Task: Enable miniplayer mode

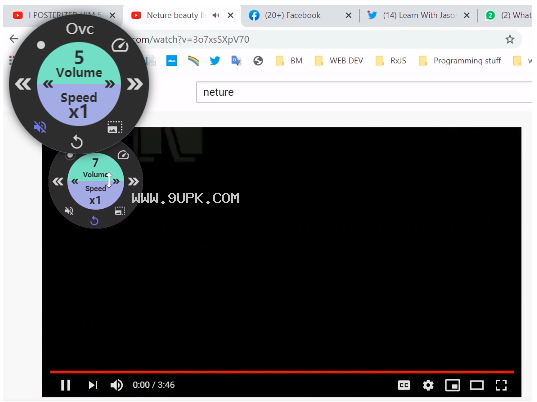Action: (452, 385)
